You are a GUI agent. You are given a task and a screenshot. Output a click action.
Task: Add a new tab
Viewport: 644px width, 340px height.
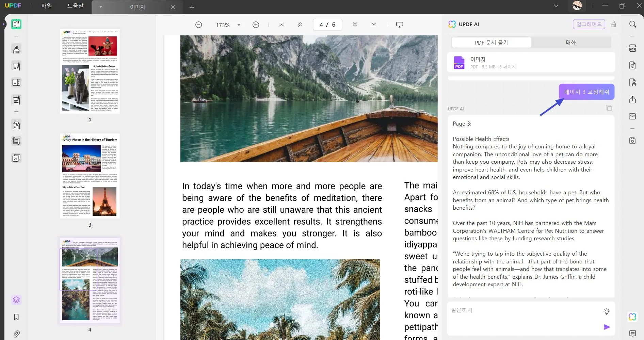tap(192, 7)
